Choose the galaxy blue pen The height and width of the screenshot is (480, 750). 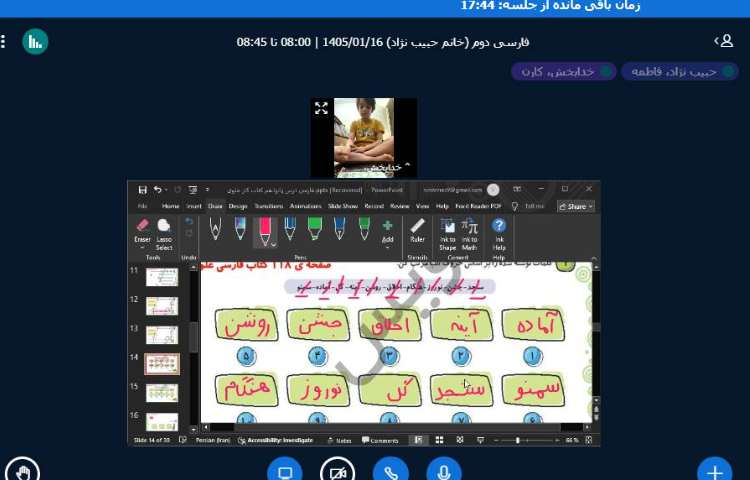240,229
